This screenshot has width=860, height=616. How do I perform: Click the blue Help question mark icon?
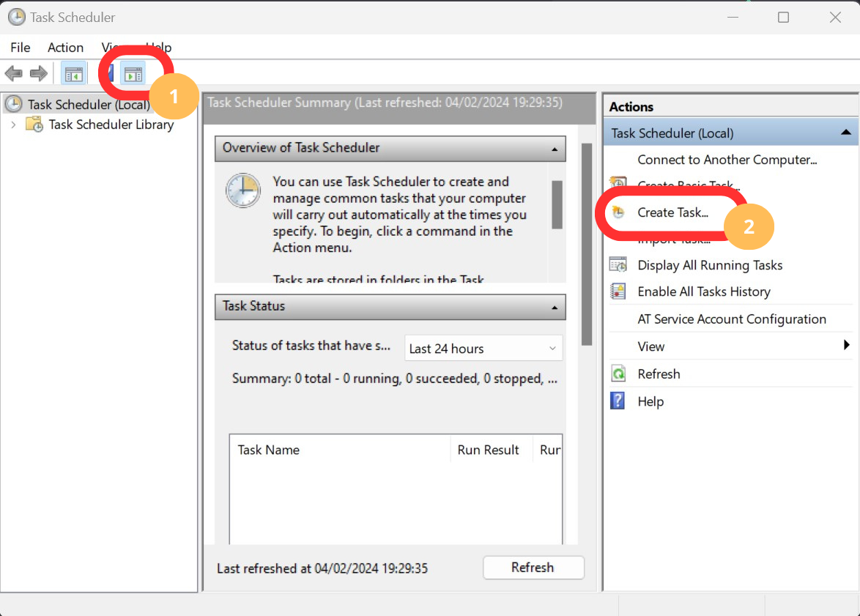pos(618,401)
